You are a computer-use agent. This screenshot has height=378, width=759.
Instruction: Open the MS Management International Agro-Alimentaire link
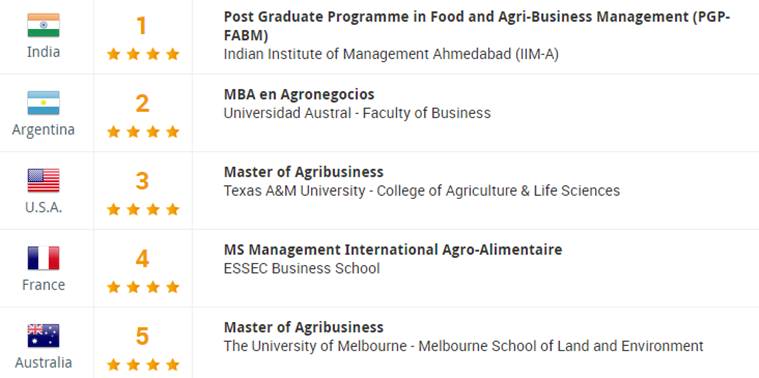(393, 250)
